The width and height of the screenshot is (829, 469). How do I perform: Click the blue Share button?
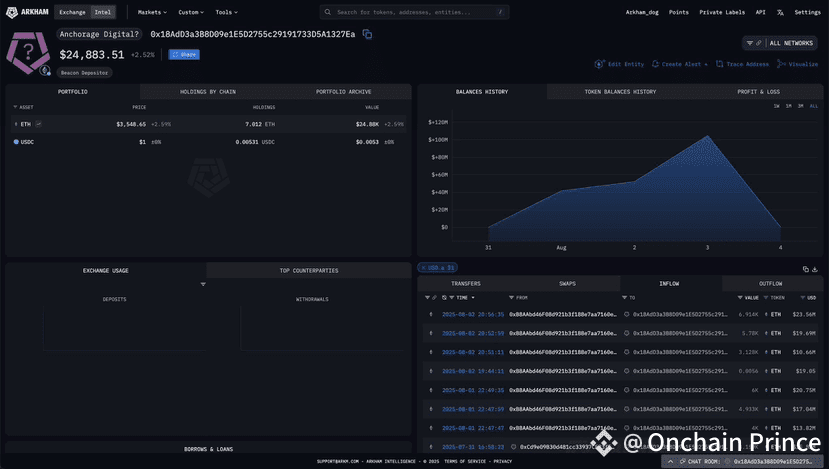click(184, 54)
